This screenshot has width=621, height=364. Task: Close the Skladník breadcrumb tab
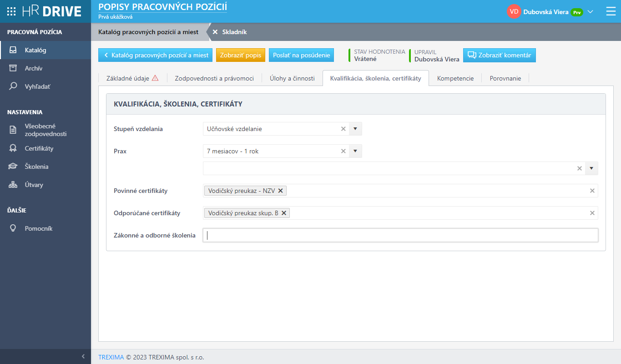(x=215, y=32)
